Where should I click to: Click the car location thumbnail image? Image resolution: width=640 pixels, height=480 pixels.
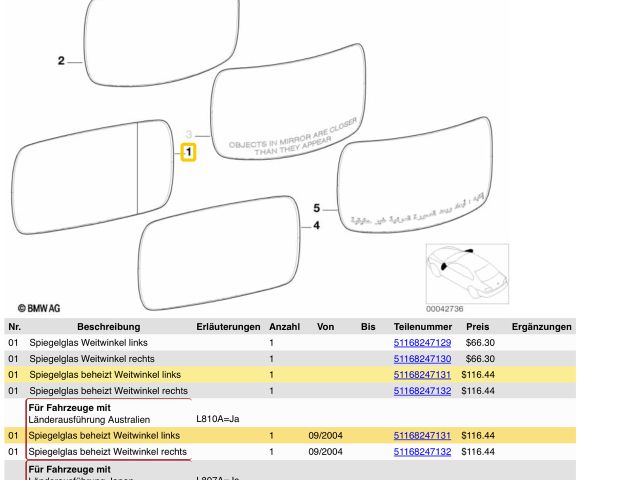466,273
